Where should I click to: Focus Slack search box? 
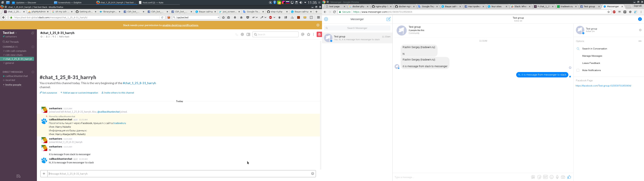[275, 35]
